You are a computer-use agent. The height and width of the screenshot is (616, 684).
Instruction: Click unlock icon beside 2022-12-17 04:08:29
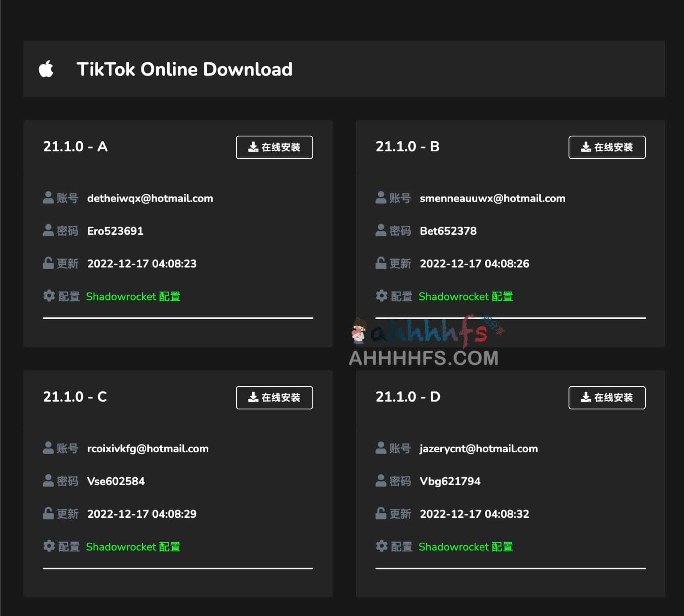pos(48,513)
